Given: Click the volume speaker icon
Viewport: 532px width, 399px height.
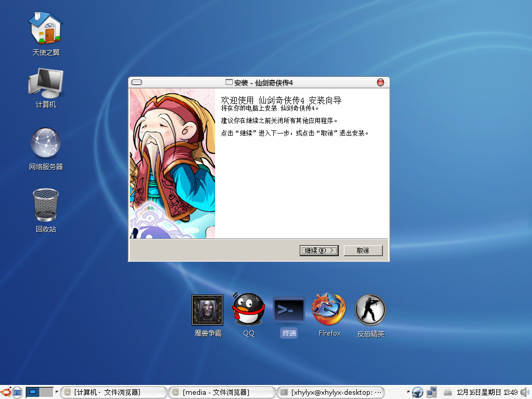Looking at the screenshot, I should coord(525,393).
